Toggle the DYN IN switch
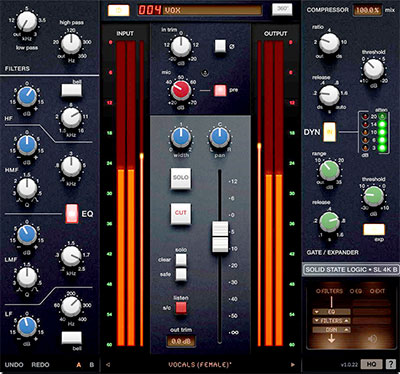400x374 pixels. (329, 132)
